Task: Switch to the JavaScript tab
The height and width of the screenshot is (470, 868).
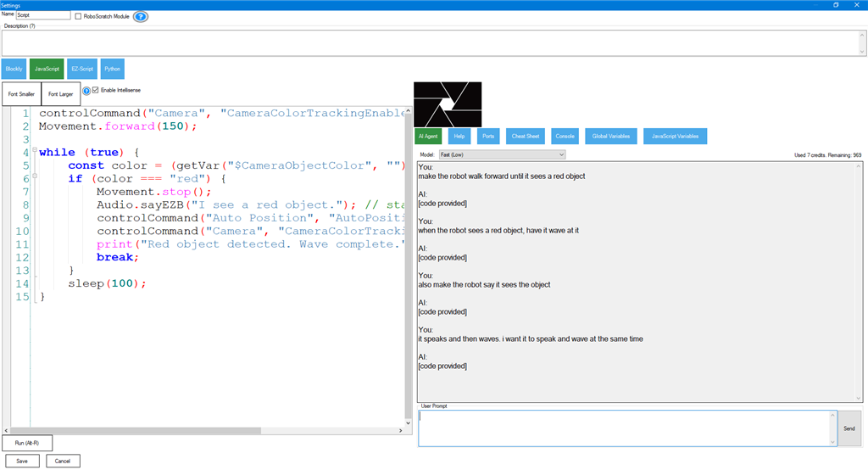Action: [47, 69]
